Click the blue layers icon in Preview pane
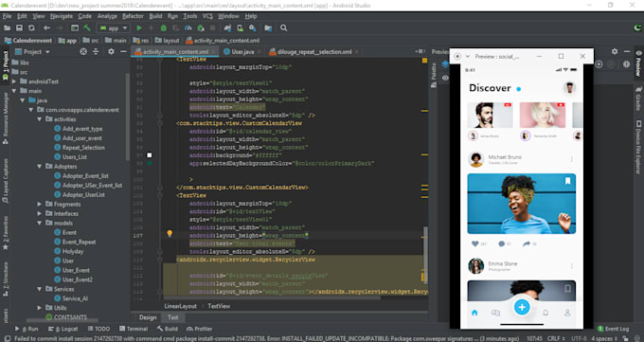Image resolution: width=644 pixels, height=342 pixels. click(x=445, y=64)
